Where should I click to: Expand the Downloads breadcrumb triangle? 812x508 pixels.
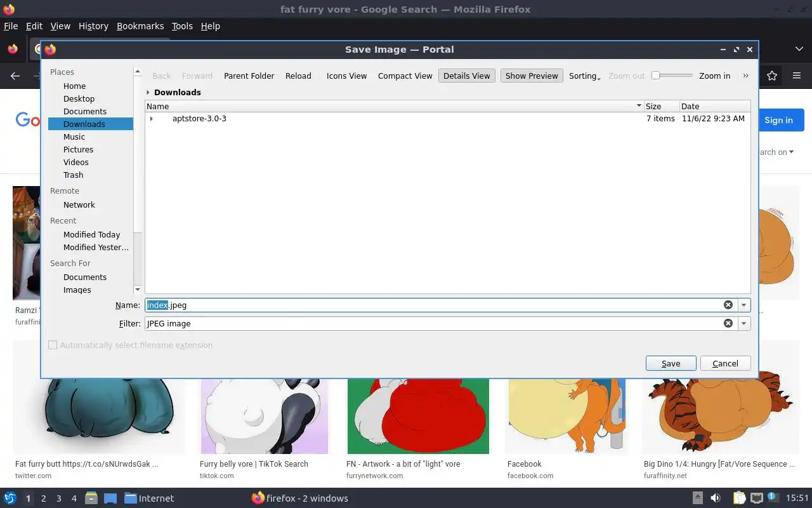tap(148, 92)
